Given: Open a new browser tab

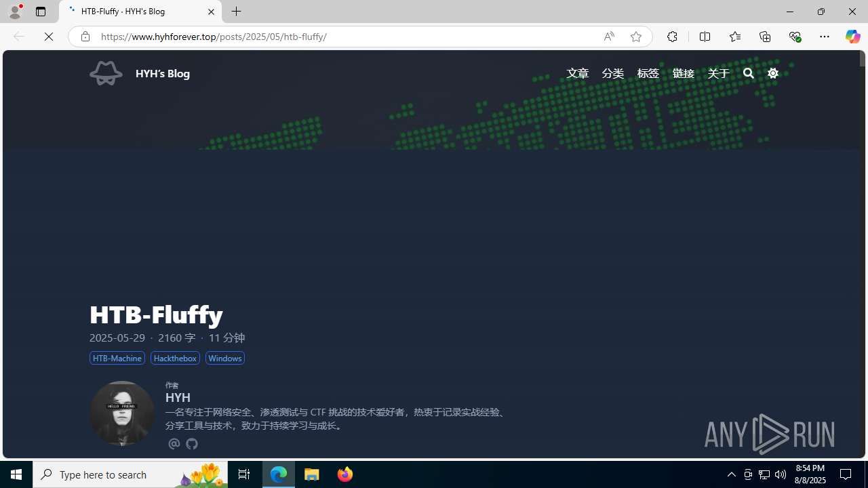Looking at the screenshot, I should point(237,12).
